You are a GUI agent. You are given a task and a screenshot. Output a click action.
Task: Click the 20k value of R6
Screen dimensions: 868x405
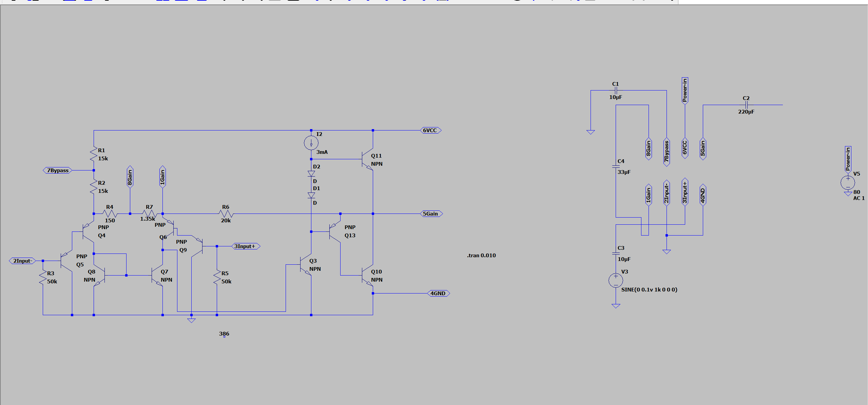pos(226,221)
